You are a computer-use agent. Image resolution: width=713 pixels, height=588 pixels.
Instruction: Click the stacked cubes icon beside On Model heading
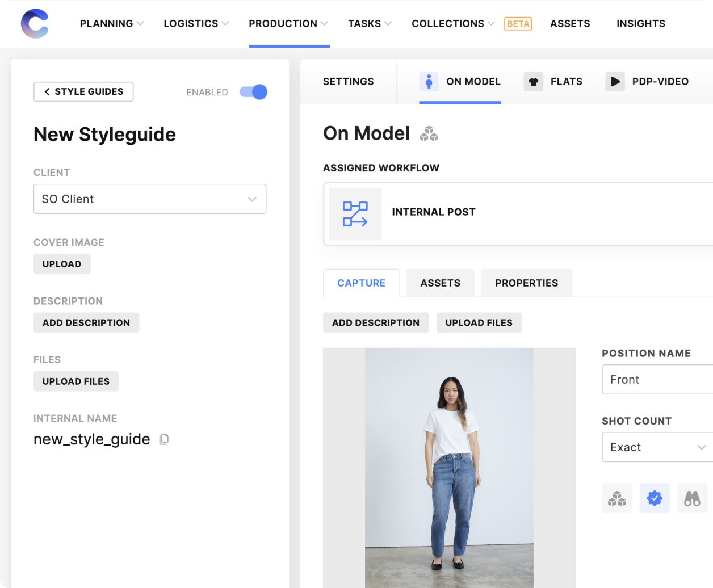point(430,134)
